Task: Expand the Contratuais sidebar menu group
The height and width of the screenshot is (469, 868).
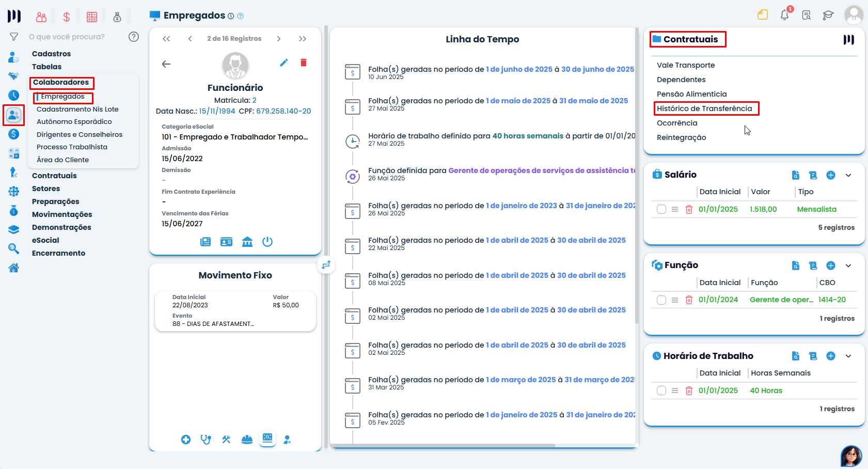Action: (54, 176)
